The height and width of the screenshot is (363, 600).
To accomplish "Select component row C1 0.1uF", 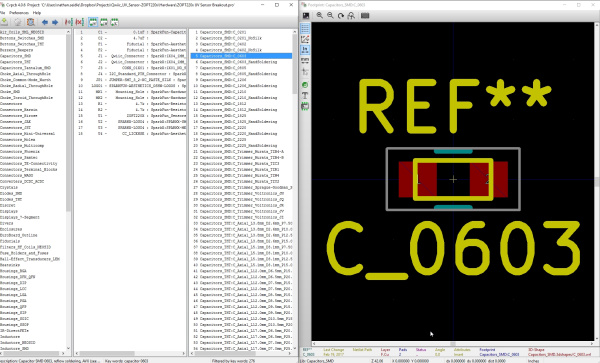I will point(130,32).
